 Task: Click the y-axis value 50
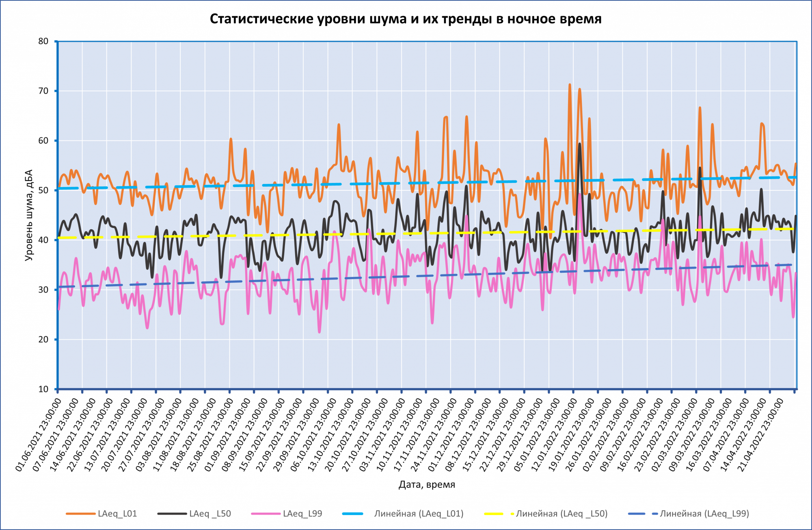pyautogui.click(x=43, y=190)
